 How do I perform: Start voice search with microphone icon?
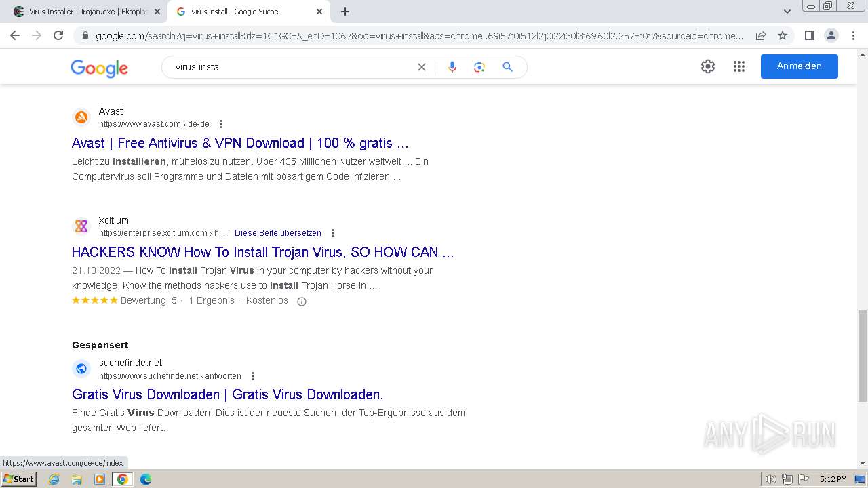[452, 67]
